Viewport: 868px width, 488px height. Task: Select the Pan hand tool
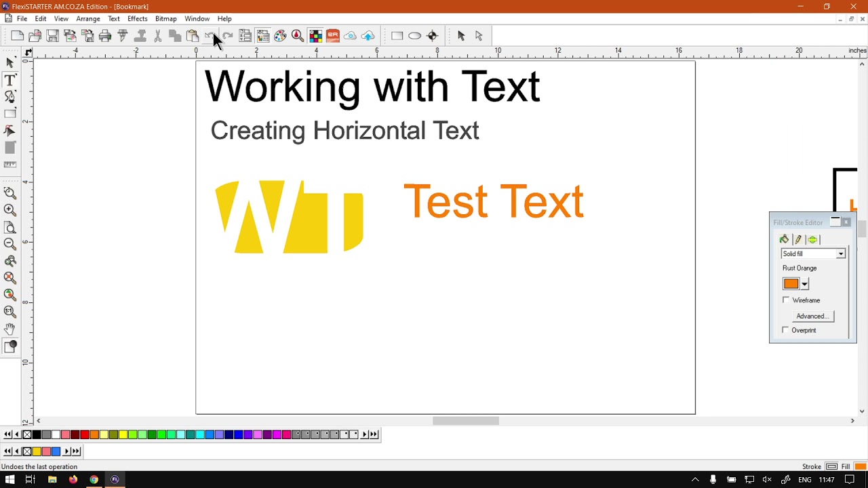[x=10, y=329]
